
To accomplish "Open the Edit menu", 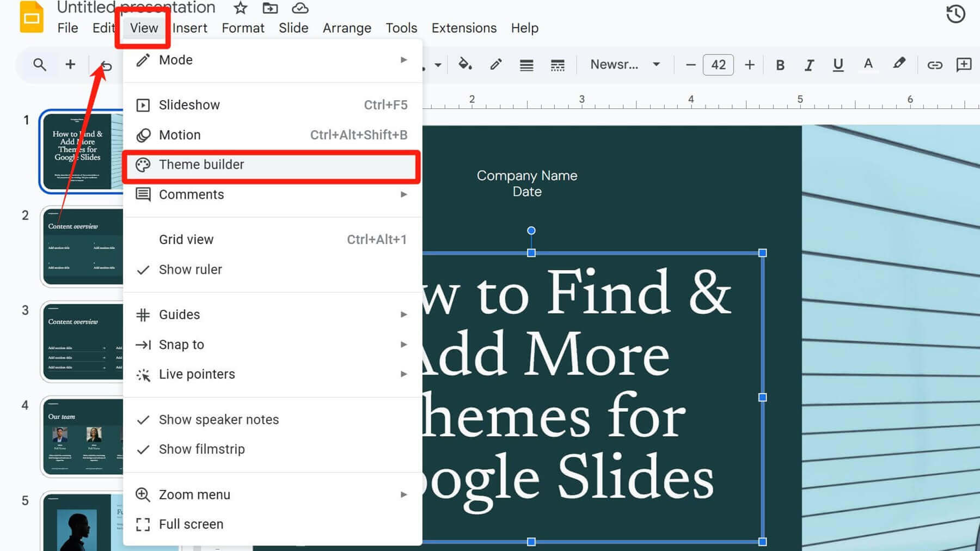I will (x=103, y=28).
